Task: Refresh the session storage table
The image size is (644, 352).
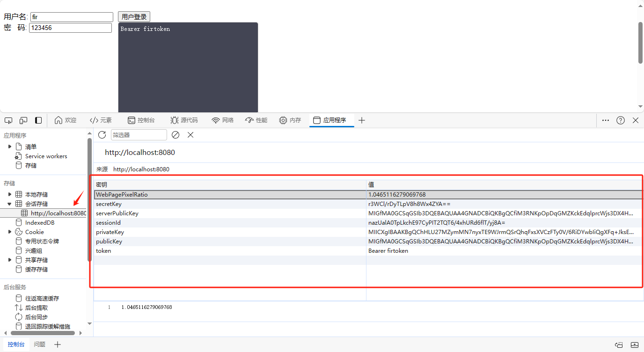Action: pos(102,135)
